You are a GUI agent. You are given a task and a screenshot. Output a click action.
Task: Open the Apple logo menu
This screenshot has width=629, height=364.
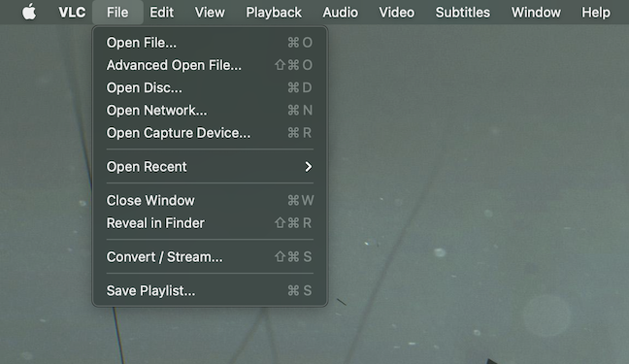click(29, 12)
